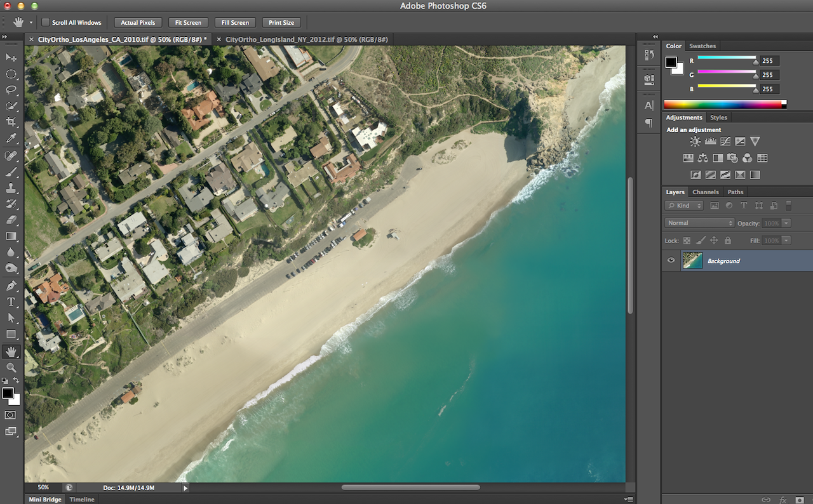813x504 pixels.
Task: Click the Actual Pixels button
Action: point(138,22)
